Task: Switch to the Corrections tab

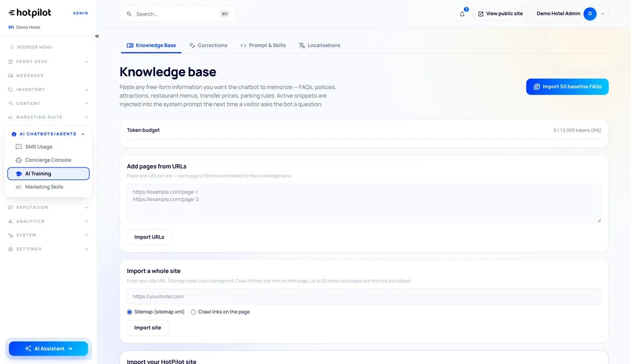Action: pyautogui.click(x=208, y=46)
